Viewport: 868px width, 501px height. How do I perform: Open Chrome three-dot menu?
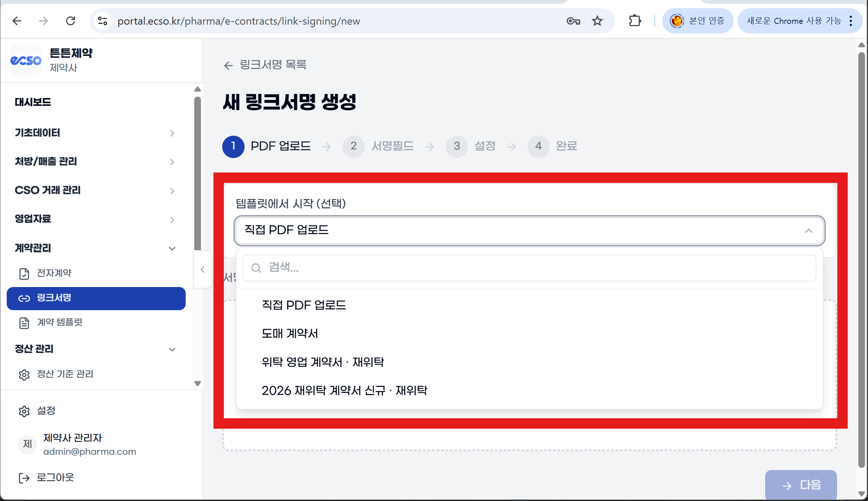(x=851, y=21)
